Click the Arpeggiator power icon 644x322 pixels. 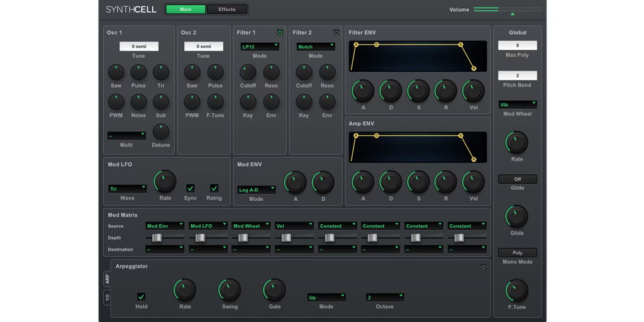click(483, 267)
